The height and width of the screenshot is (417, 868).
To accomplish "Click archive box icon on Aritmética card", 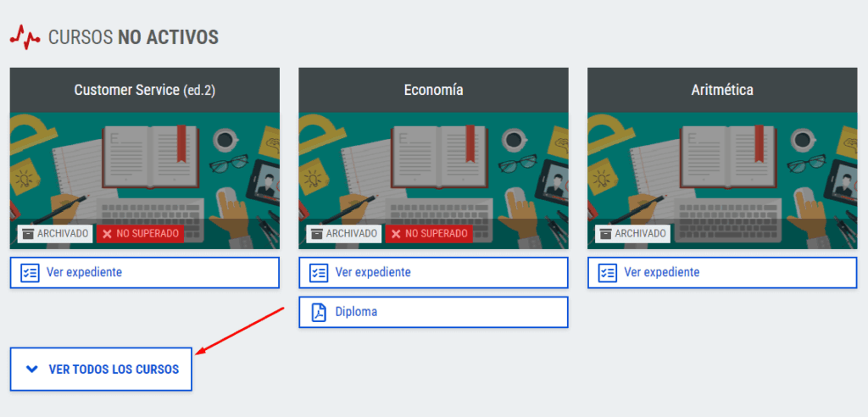I will tap(605, 234).
